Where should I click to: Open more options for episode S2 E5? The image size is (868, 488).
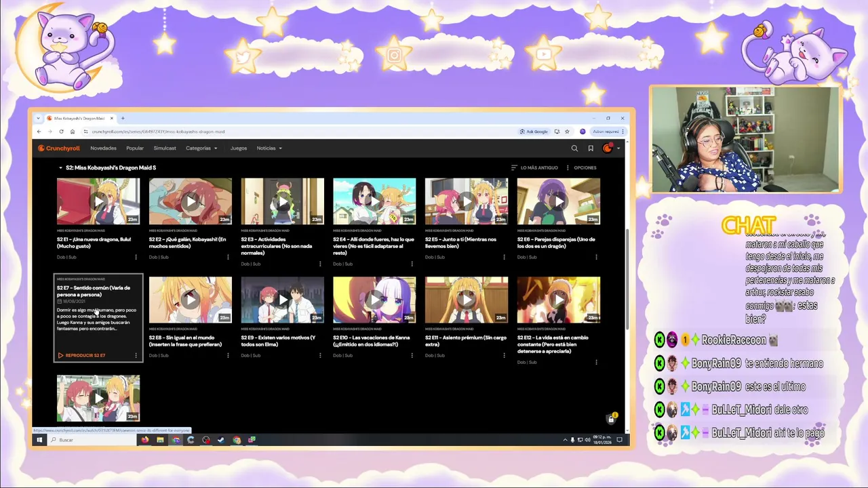coord(504,257)
